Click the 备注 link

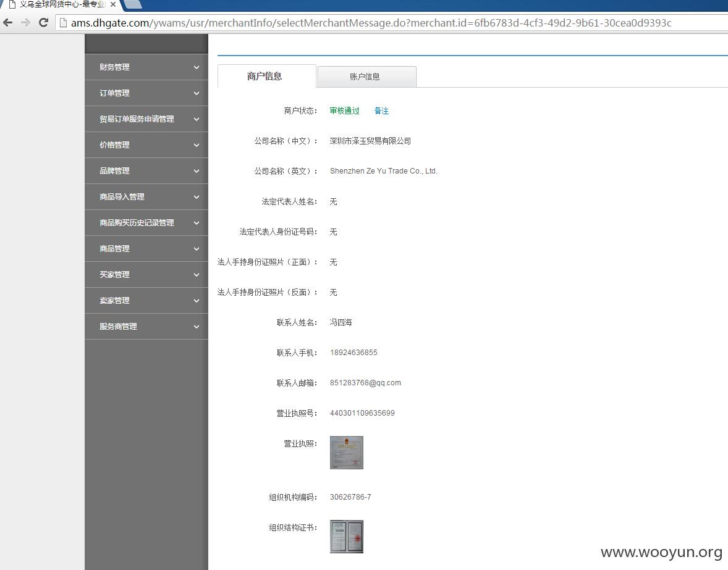tap(382, 111)
